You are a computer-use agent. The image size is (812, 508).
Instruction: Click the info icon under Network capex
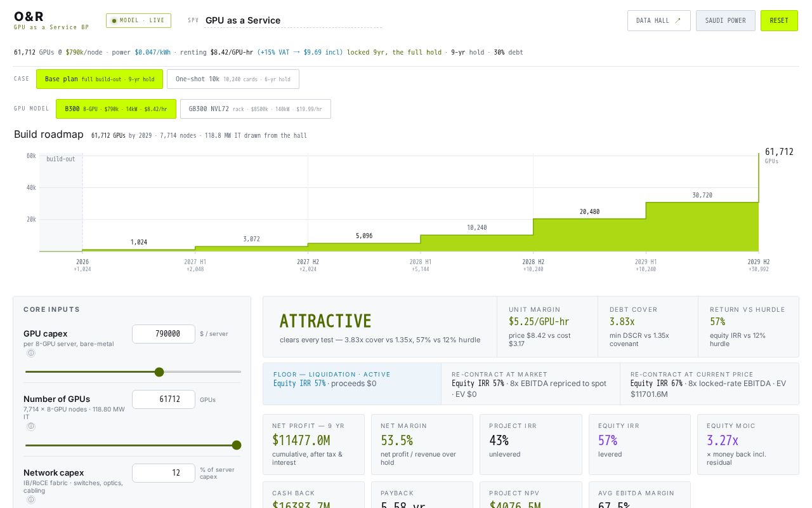[31, 500]
